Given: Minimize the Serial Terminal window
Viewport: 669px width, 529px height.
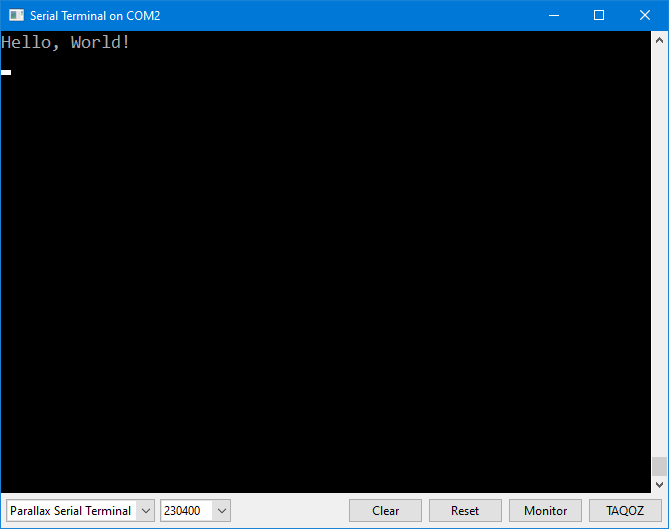Looking at the screenshot, I should click(554, 15).
